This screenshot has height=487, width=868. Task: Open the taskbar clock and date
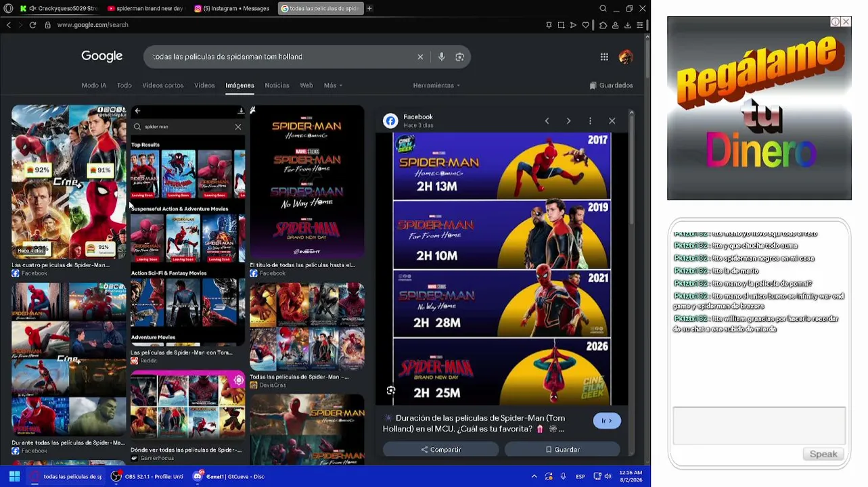(630, 476)
